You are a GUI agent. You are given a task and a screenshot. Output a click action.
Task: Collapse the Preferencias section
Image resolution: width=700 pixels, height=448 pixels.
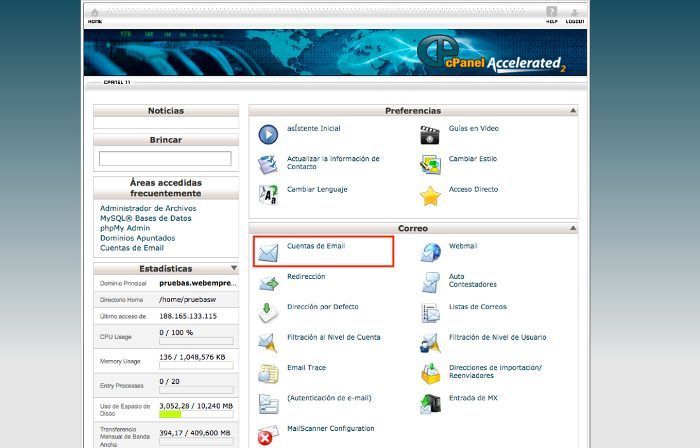(573, 111)
